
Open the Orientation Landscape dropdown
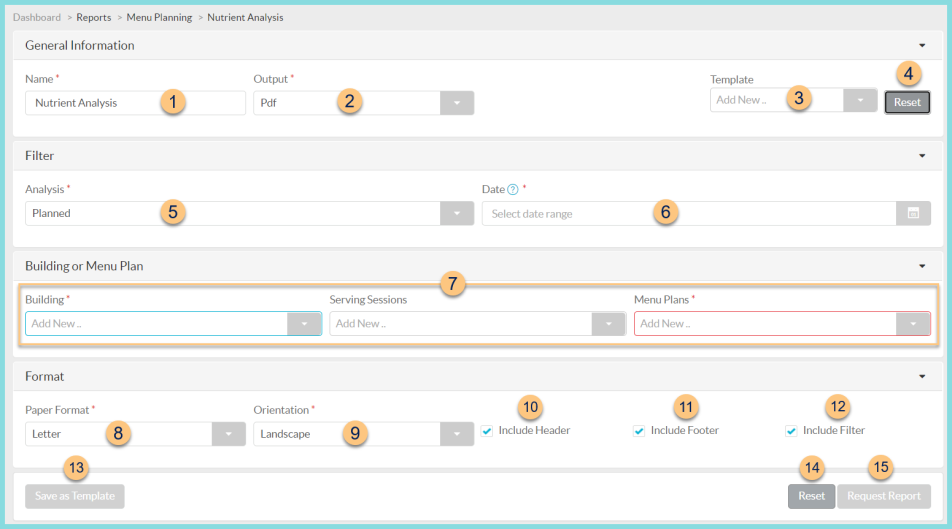(457, 434)
